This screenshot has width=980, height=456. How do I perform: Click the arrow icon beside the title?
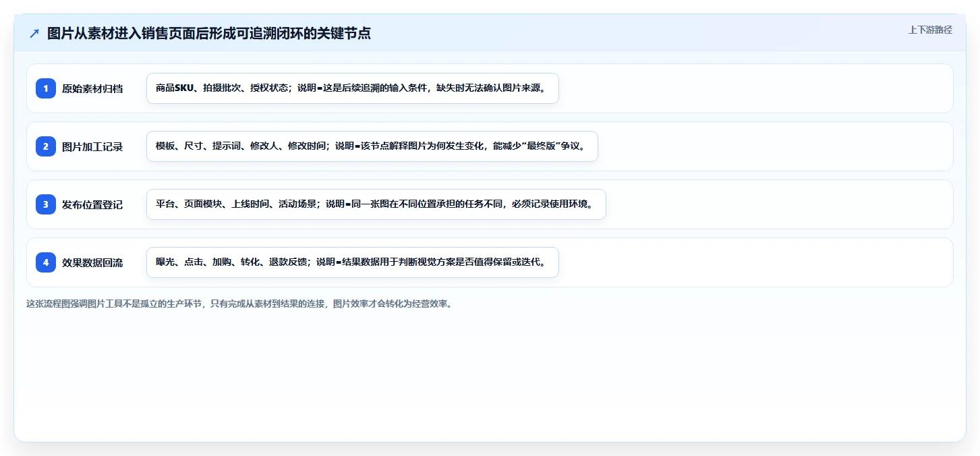(x=34, y=33)
